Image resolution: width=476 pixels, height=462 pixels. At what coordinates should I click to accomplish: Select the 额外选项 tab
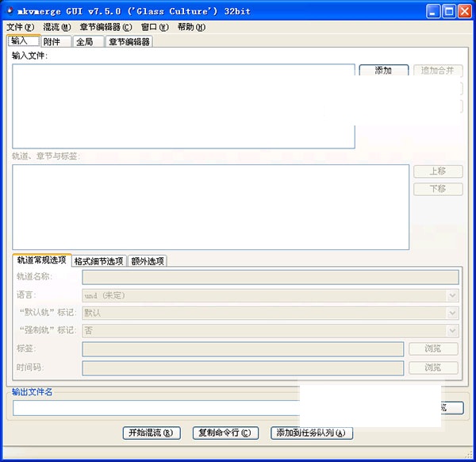click(x=148, y=260)
